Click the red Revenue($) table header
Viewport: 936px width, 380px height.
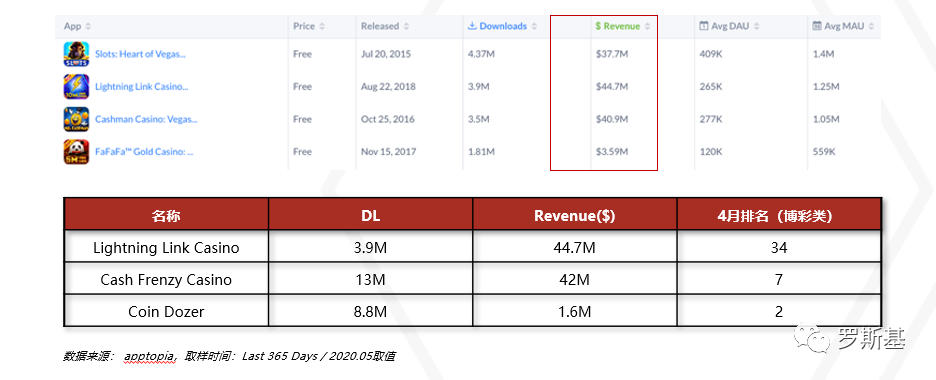click(x=574, y=216)
